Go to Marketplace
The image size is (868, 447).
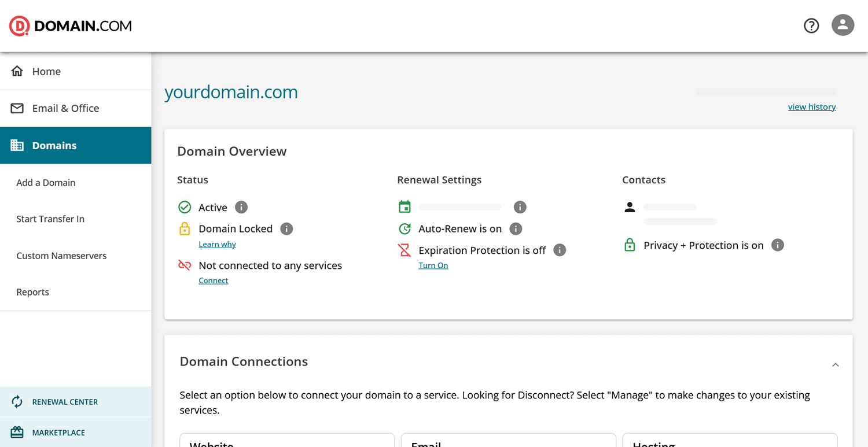76,433
